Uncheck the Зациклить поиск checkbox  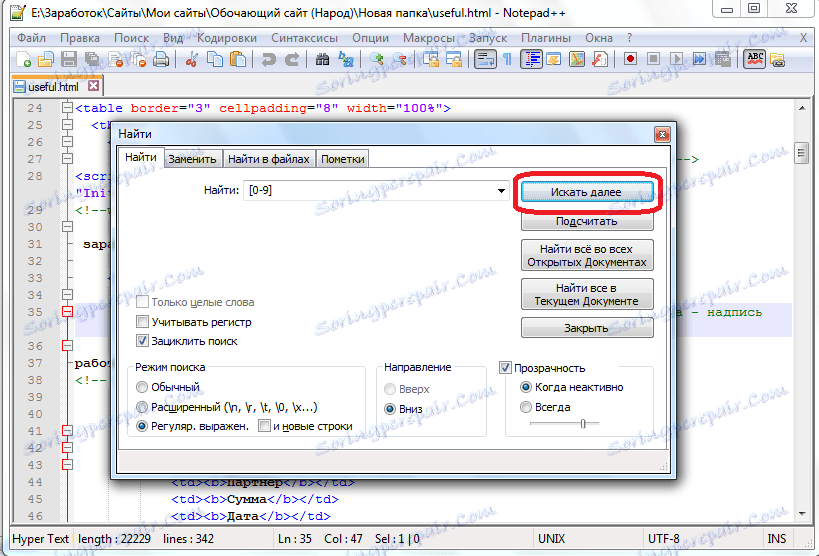(x=142, y=341)
